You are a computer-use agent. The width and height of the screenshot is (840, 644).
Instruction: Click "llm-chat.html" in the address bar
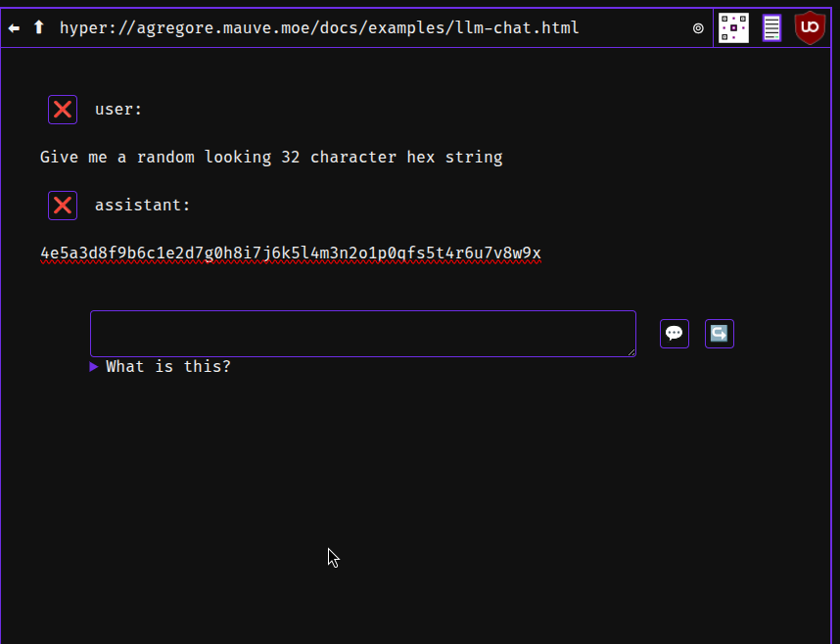(x=517, y=27)
